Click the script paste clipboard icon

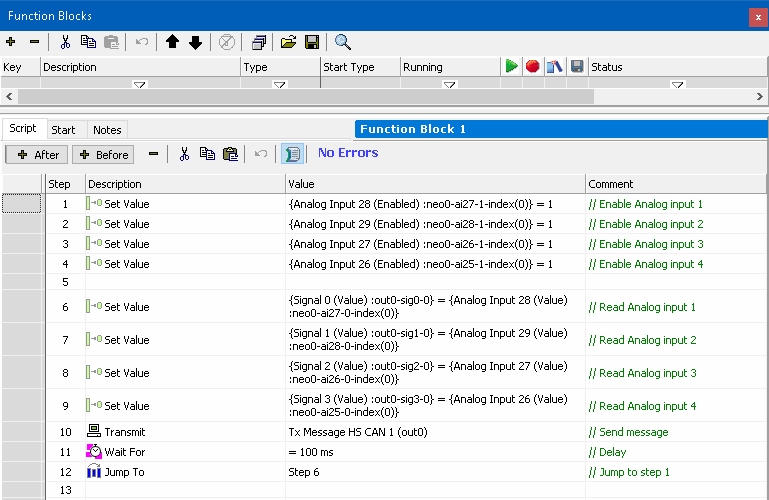point(231,154)
